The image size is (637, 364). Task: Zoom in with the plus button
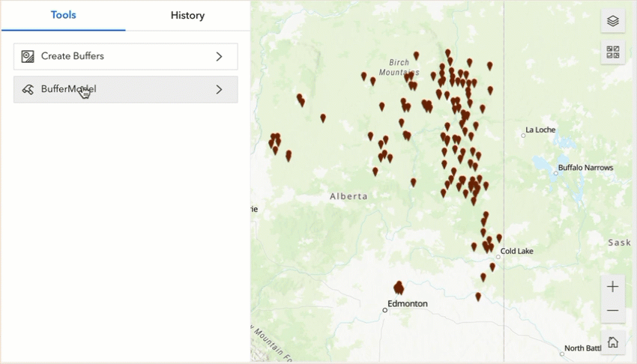coord(612,287)
